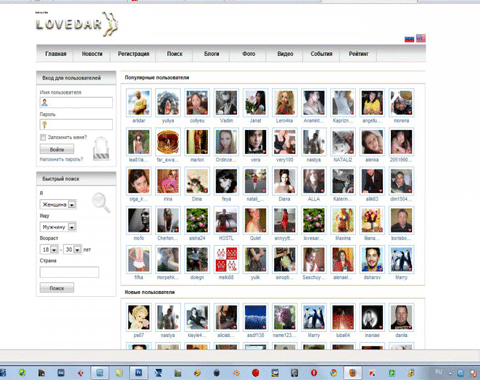480x380 pixels.
Task: Open the Рейтинг menu item
Action: point(359,54)
